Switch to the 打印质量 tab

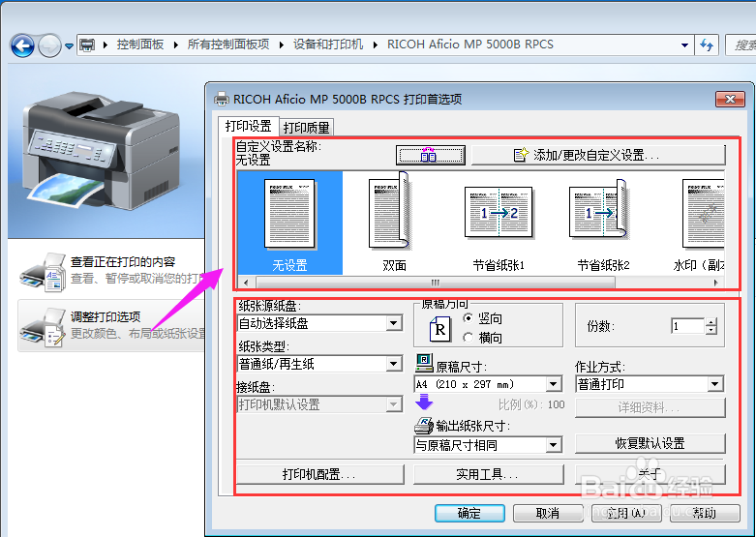307,128
